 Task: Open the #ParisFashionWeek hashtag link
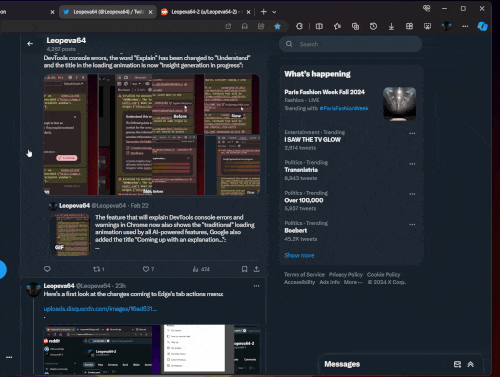[x=344, y=108]
